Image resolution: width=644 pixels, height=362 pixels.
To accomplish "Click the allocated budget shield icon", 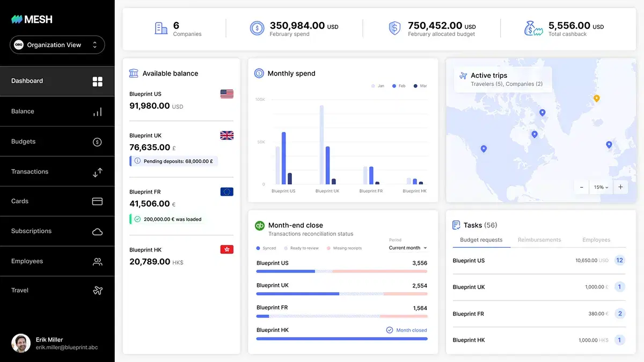I will [395, 28].
